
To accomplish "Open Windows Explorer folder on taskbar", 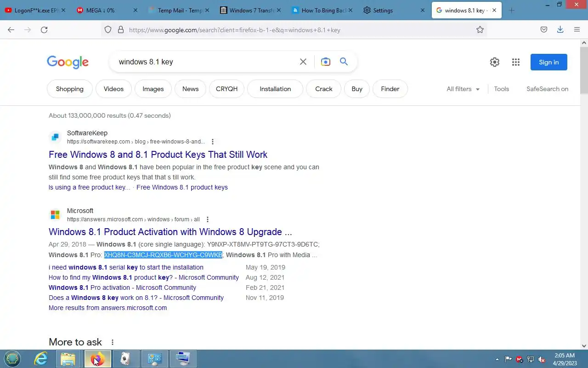I will tap(68, 359).
